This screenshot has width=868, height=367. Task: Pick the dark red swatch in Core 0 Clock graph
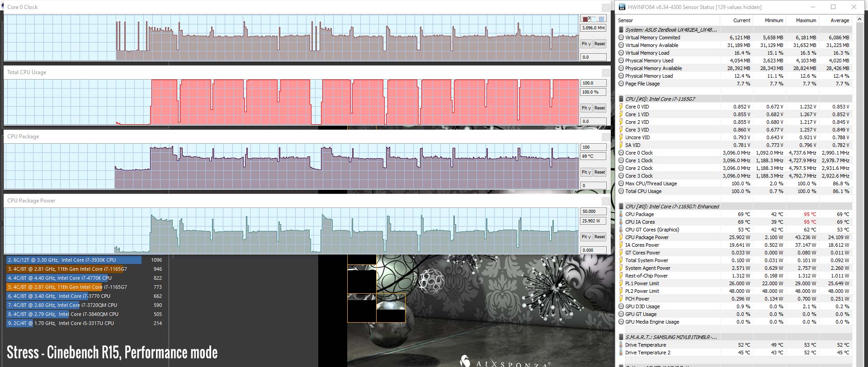tap(585, 19)
